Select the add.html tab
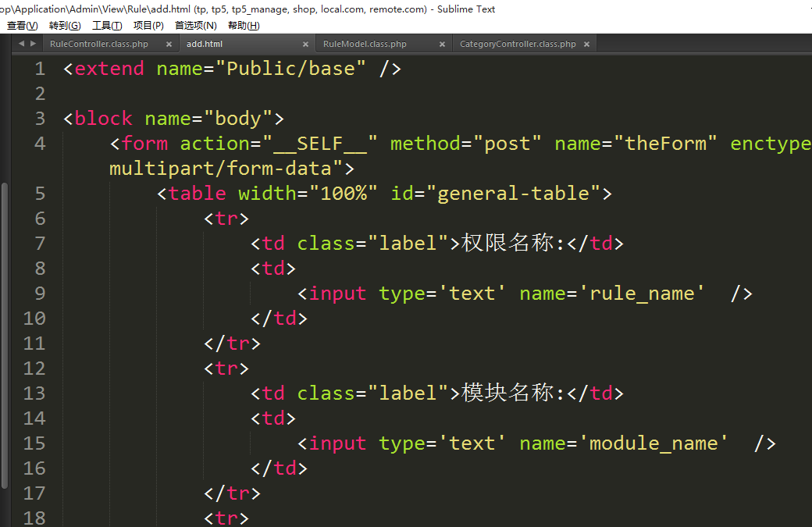 point(205,45)
